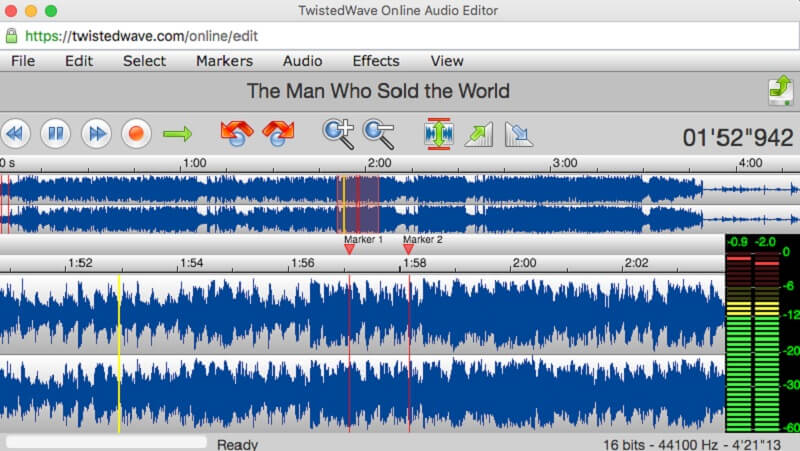Open the File menu
Image resolution: width=800 pixels, height=451 pixels.
click(x=22, y=61)
